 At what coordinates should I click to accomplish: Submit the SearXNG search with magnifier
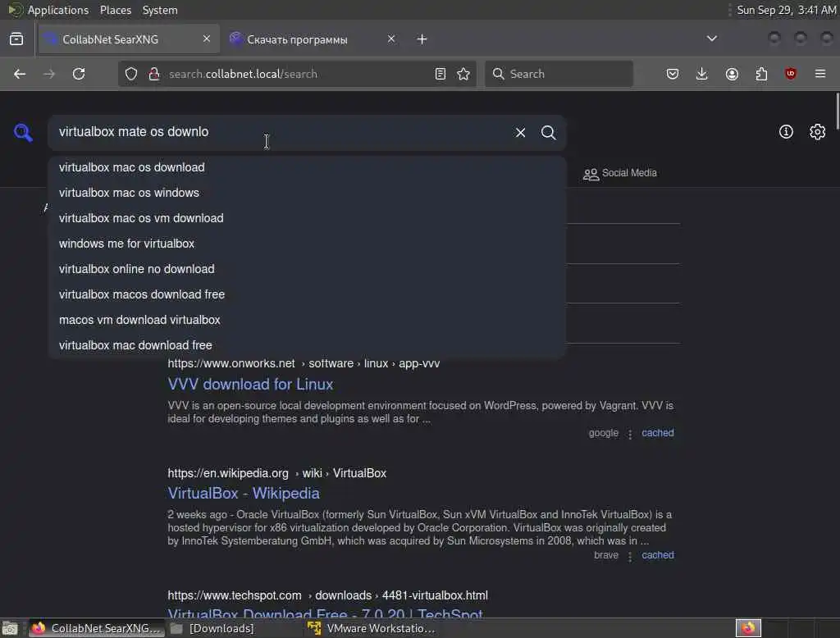[x=548, y=132]
